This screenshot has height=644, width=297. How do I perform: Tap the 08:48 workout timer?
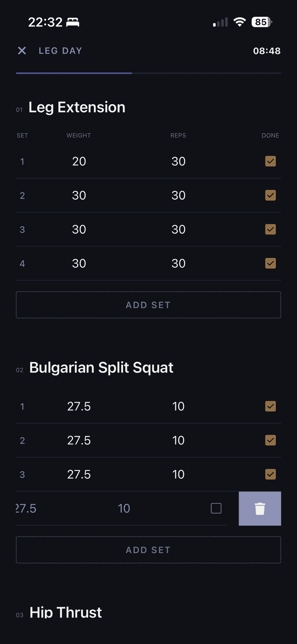[266, 51]
